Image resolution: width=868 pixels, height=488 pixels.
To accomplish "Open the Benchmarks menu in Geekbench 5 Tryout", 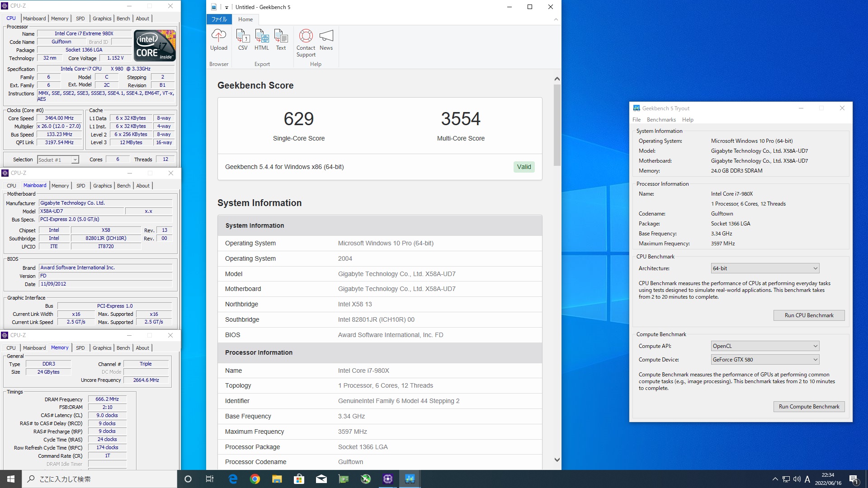I will pyautogui.click(x=661, y=120).
